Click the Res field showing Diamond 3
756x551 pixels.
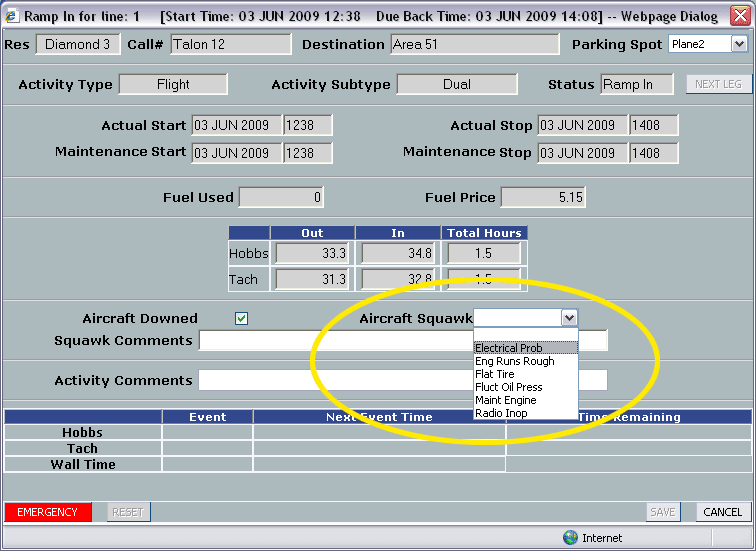click(x=78, y=44)
